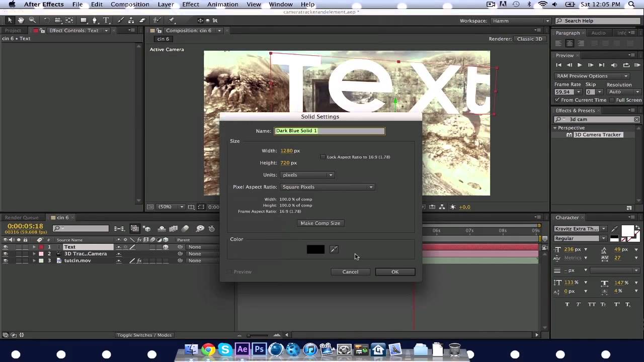
Task: Enable Lock Aspect Ratio checkbox
Action: [x=323, y=157]
